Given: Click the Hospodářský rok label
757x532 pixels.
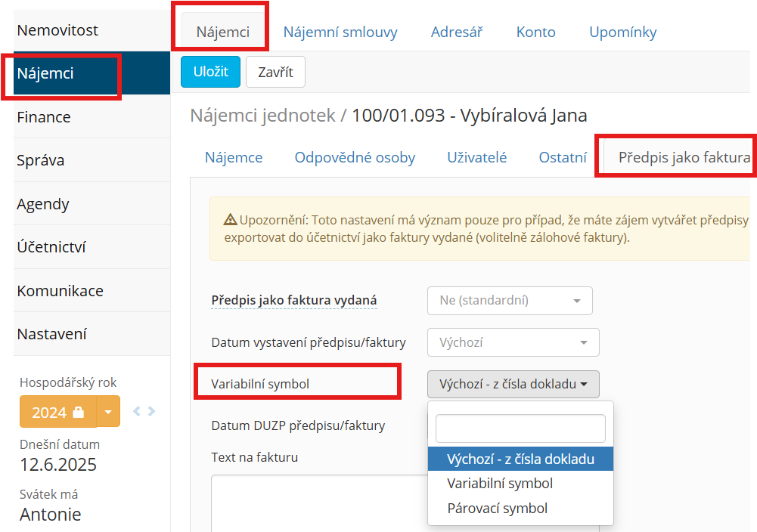Looking at the screenshot, I should [x=68, y=383].
